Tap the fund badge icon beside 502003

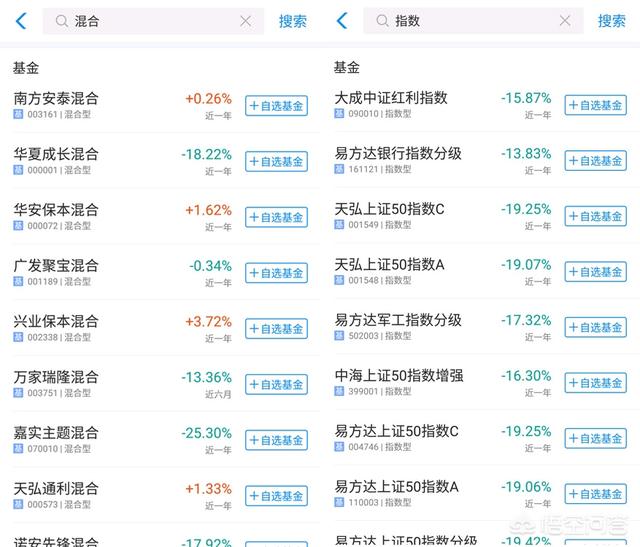339,336
